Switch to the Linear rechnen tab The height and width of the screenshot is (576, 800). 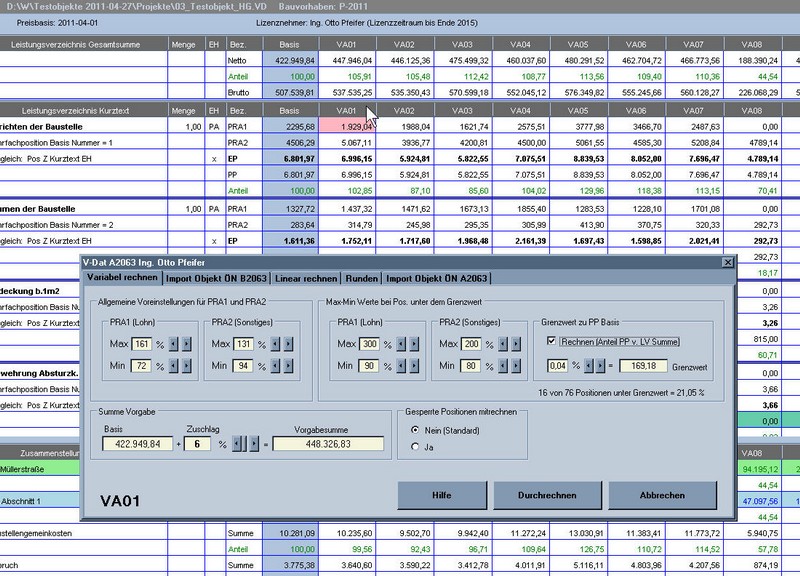click(308, 277)
